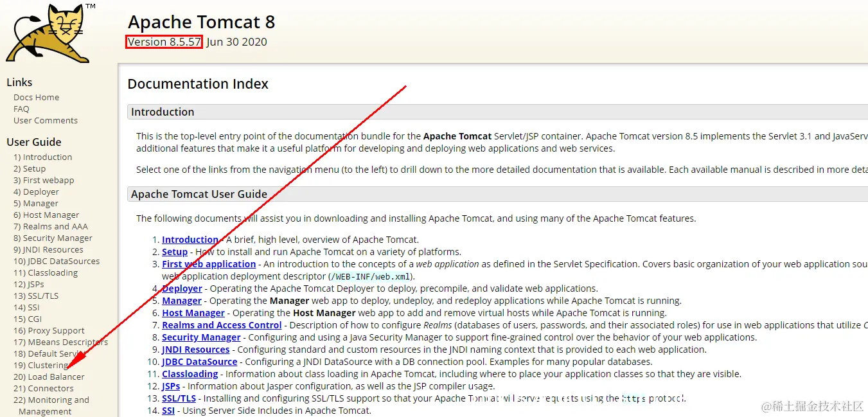
Task: Follow the bold Classloading link
Action: (190, 374)
